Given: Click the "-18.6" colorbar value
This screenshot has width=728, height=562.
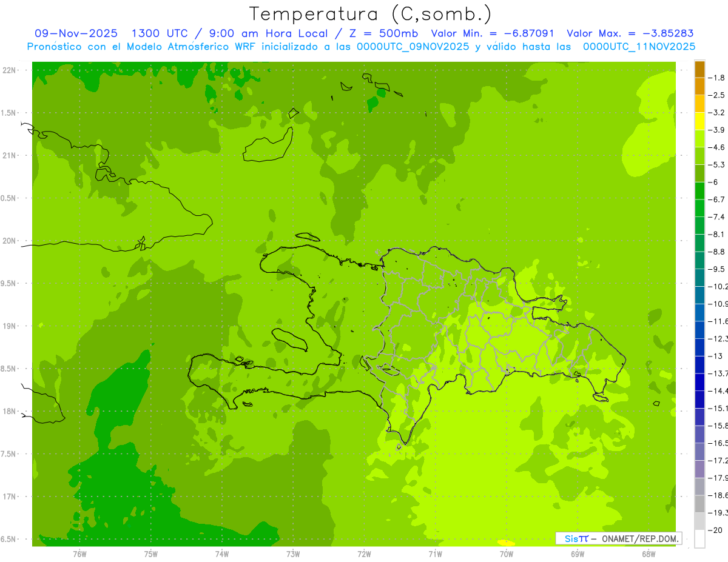Looking at the screenshot, I should 718,495.
